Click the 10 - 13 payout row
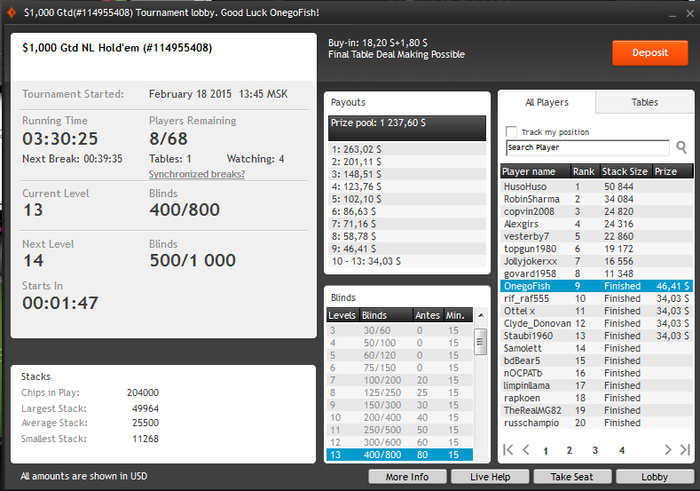The height and width of the screenshot is (491, 700). (407, 261)
